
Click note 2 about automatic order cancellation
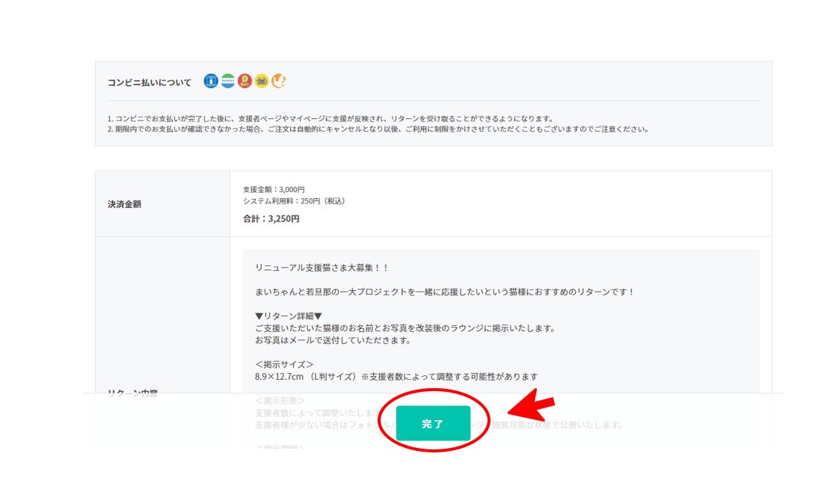tap(378, 129)
